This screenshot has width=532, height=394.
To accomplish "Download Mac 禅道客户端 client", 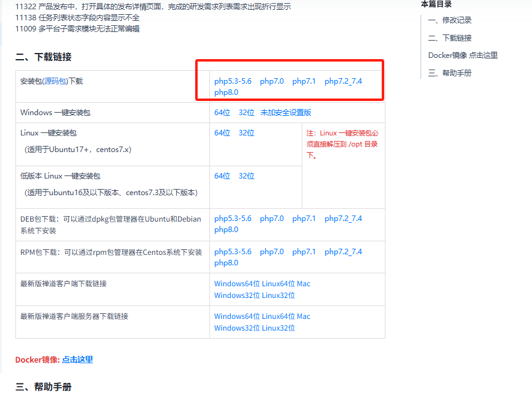I will 304,284.
